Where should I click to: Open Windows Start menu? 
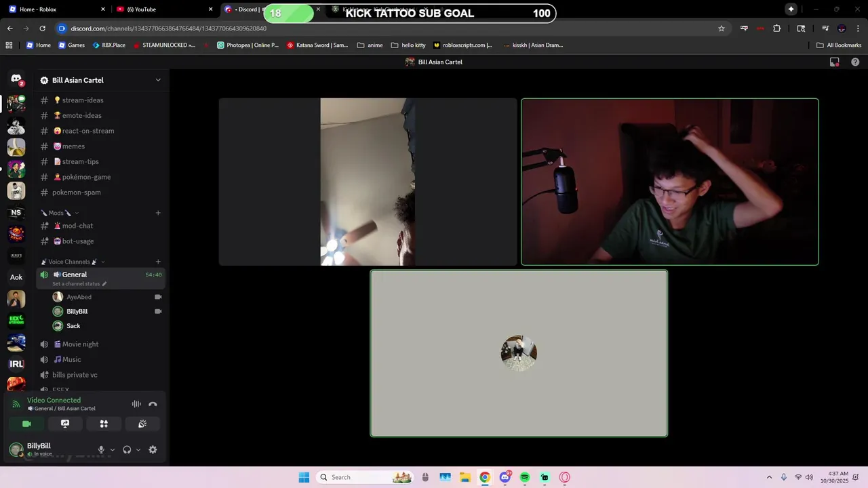[304, 477]
